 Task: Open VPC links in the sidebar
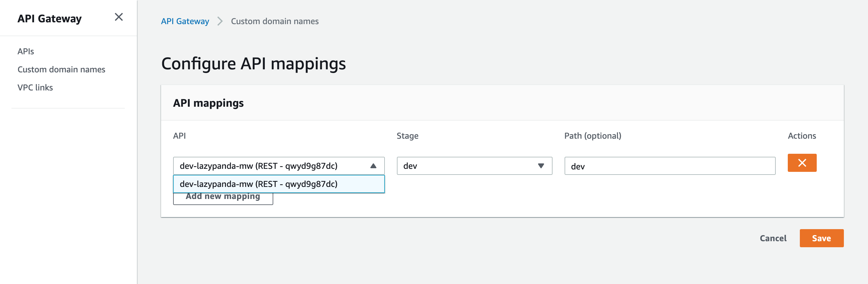(x=35, y=88)
